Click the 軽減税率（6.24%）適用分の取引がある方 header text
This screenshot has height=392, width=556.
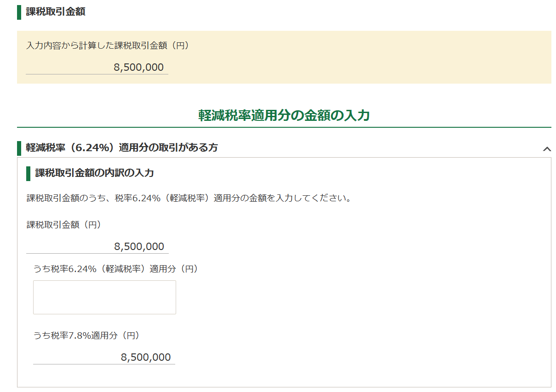click(x=122, y=148)
